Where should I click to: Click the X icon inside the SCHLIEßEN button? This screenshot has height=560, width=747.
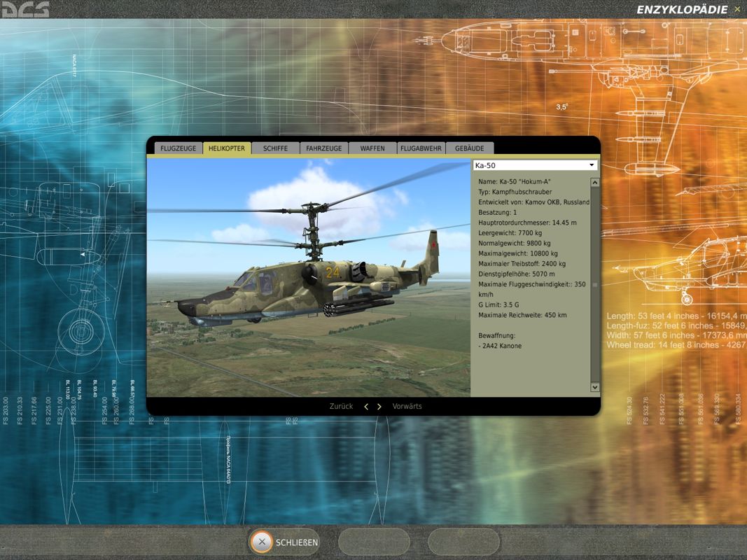(x=263, y=542)
